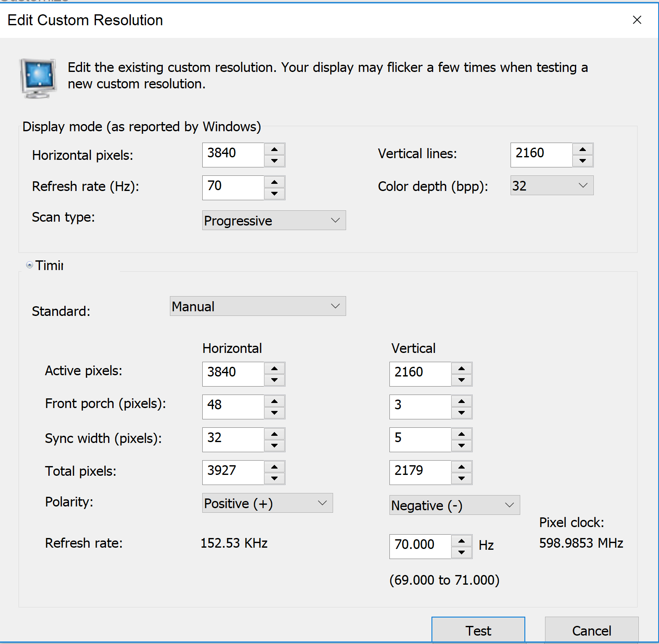Increase the Refresh rate (Hz) stepper
This screenshot has width=659, height=644.
[275, 182]
